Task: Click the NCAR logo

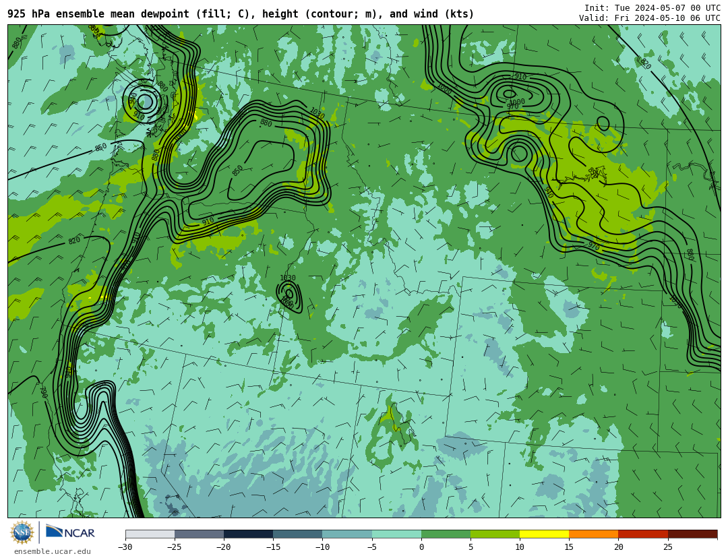Action: (x=70, y=531)
